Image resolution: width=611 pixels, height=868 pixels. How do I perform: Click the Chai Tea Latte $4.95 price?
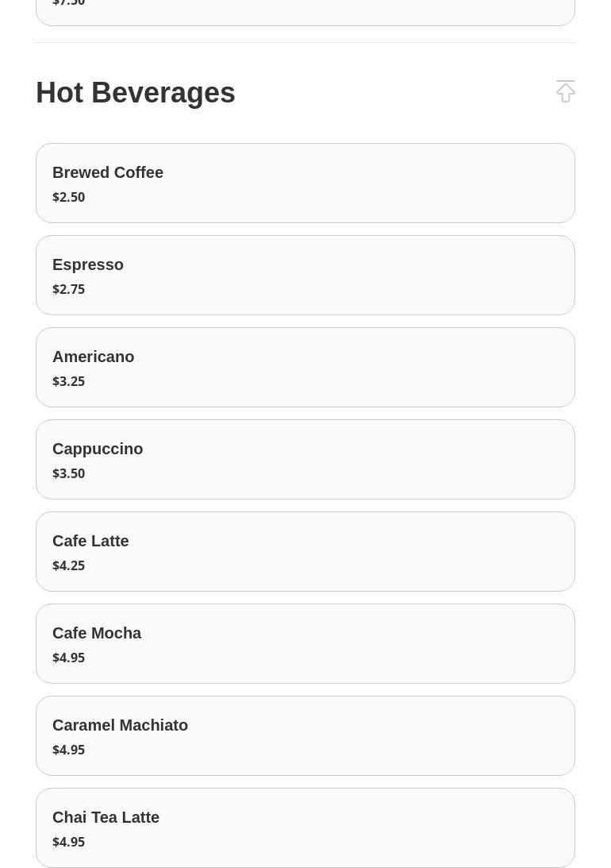pyautogui.click(x=69, y=842)
